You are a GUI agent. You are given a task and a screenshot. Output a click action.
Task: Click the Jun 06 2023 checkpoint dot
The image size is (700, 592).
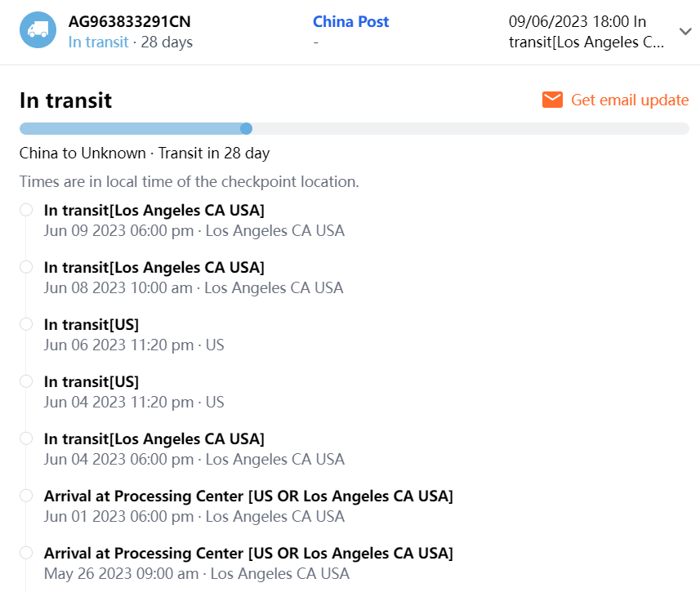coord(26,324)
